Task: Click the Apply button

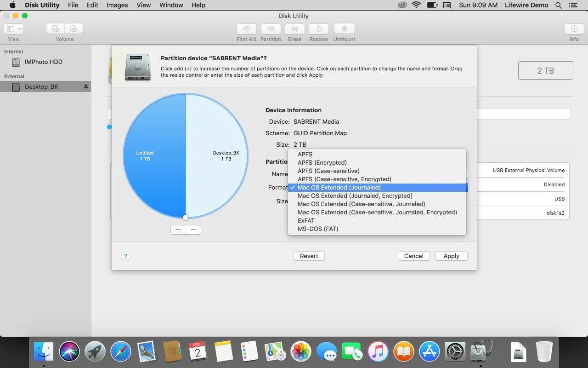Action: [452, 256]
